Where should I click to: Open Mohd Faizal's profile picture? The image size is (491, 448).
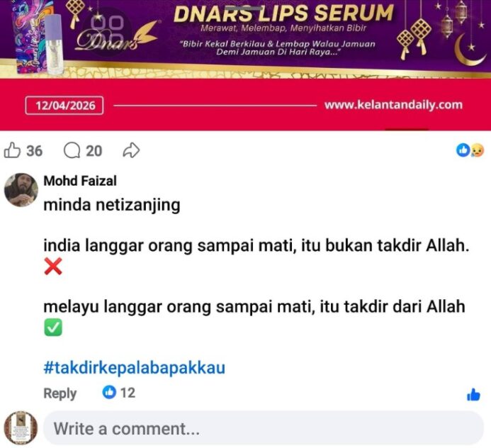tap(21, 190)
